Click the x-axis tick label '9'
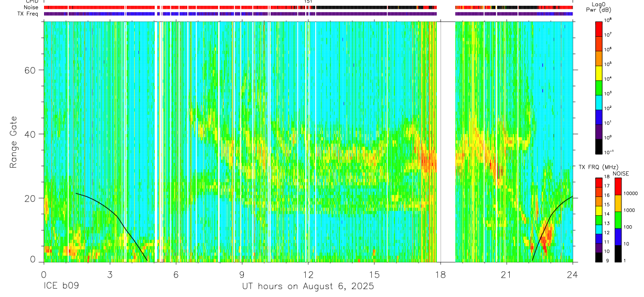The height and width of the screenshot is (297, 644). (242, 274)
